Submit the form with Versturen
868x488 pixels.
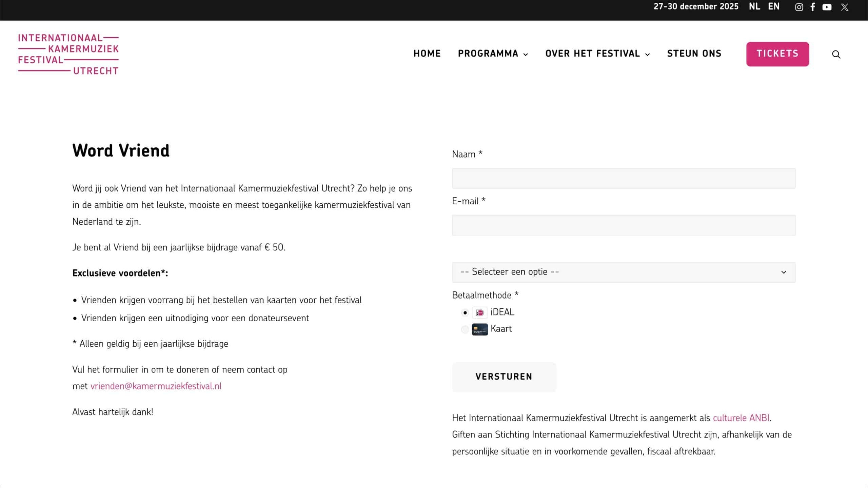coord(504,377)
